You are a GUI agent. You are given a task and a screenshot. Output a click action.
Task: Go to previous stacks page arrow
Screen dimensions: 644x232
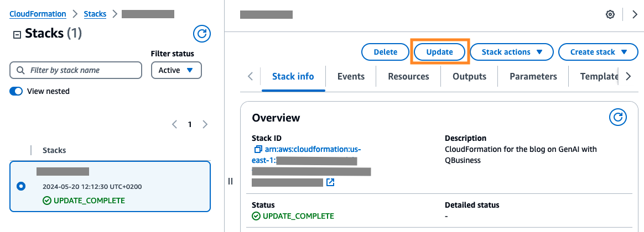[x=174, y=124]
